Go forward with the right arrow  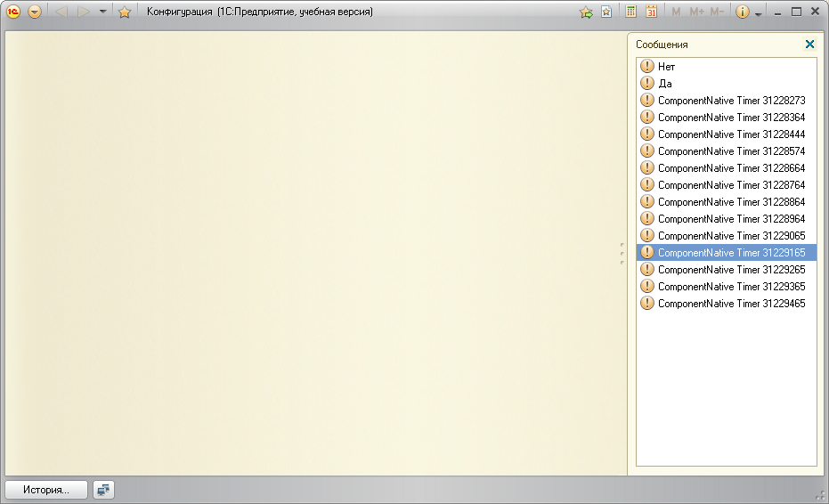(x=83, y=12)
